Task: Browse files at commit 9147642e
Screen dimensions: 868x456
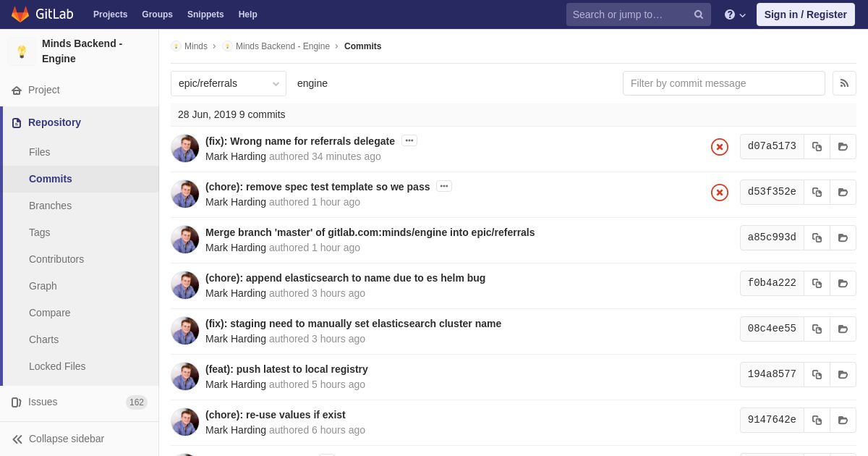Action: tap(843, 420)
